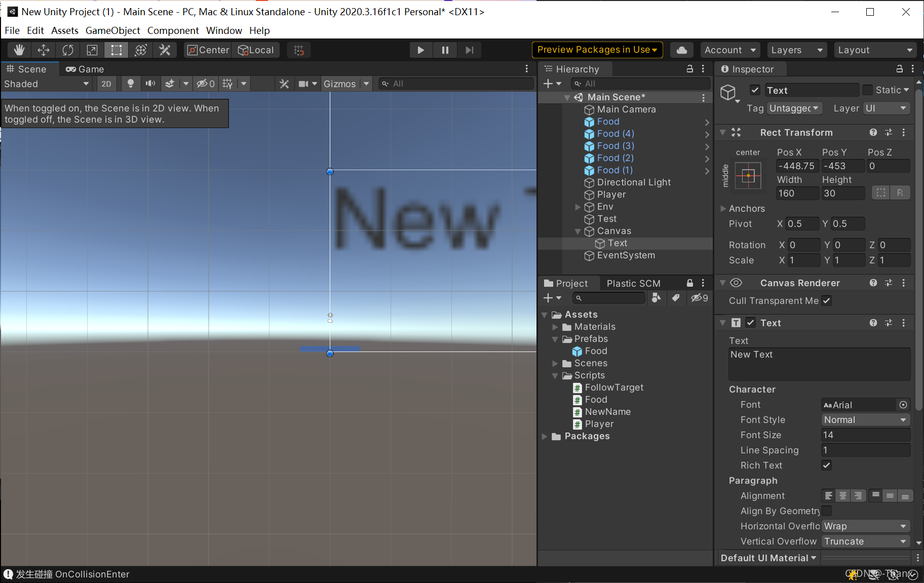Collapse the Canvas object in Hierarchy
Screen dimensions: 924x583
[577, 231]
